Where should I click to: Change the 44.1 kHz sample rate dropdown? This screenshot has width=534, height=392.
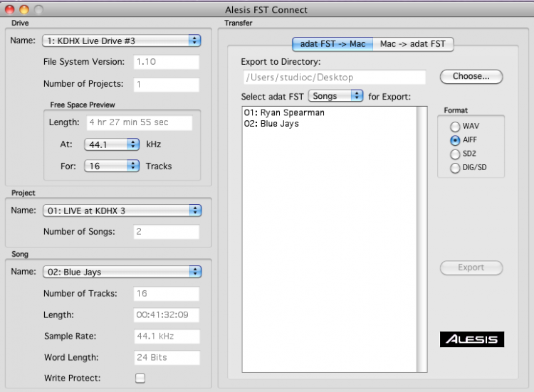point(111,144)
